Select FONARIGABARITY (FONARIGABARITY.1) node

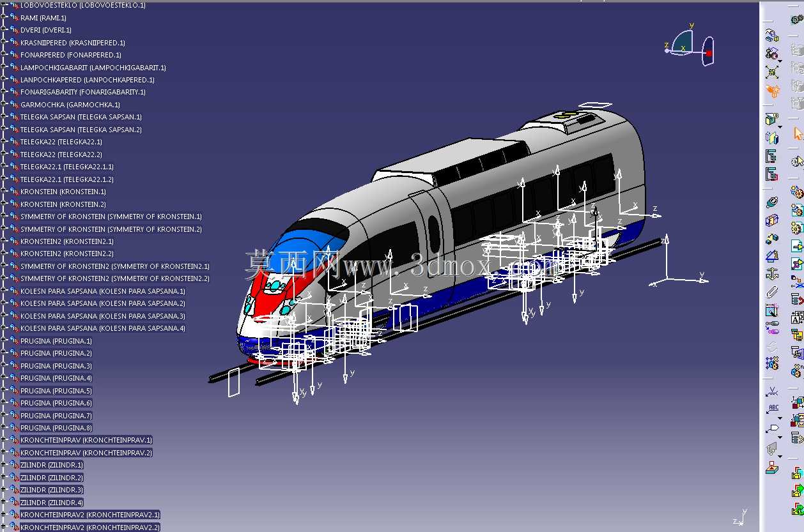coord(83,92)
